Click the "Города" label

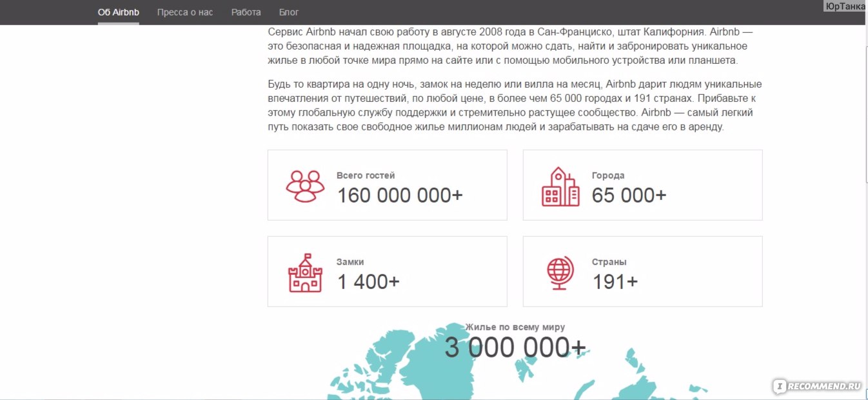point(608,175)
